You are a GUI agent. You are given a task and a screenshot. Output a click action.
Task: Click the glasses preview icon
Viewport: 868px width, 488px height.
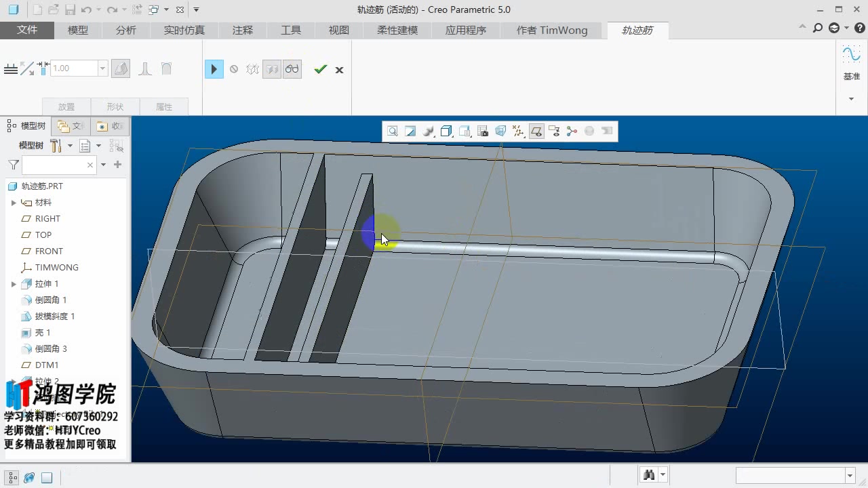coord(292,69)
